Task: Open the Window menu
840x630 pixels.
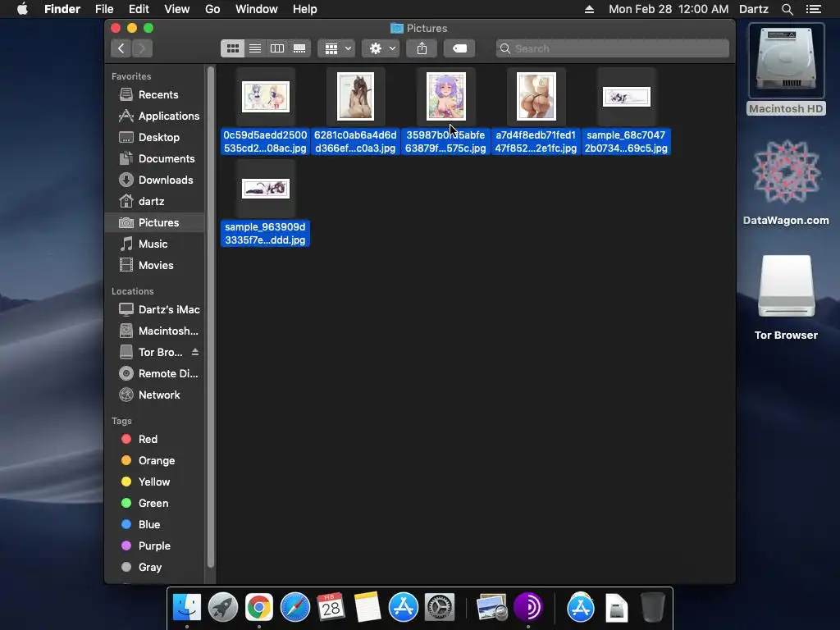Action: click(257, 9)
